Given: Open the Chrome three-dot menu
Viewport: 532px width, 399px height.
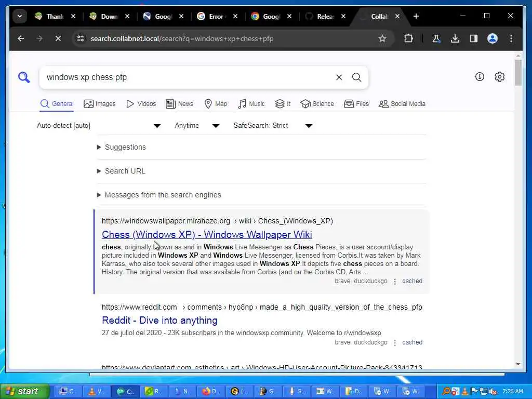Looking at the screenshot, I should [511, 38].
